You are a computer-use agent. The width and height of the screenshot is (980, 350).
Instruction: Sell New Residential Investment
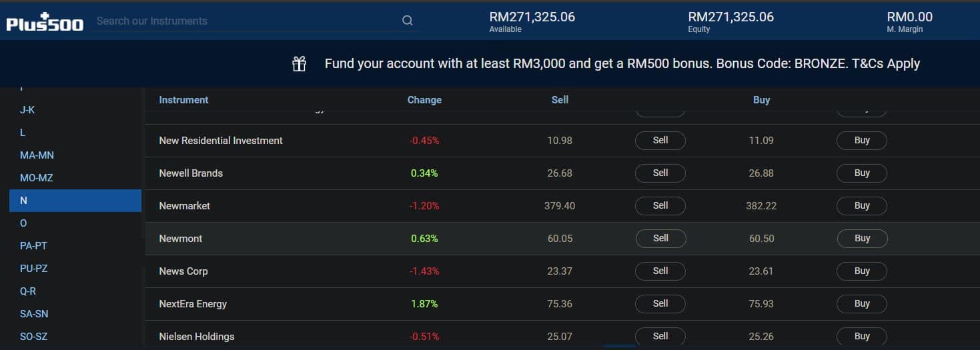[660, 141]
